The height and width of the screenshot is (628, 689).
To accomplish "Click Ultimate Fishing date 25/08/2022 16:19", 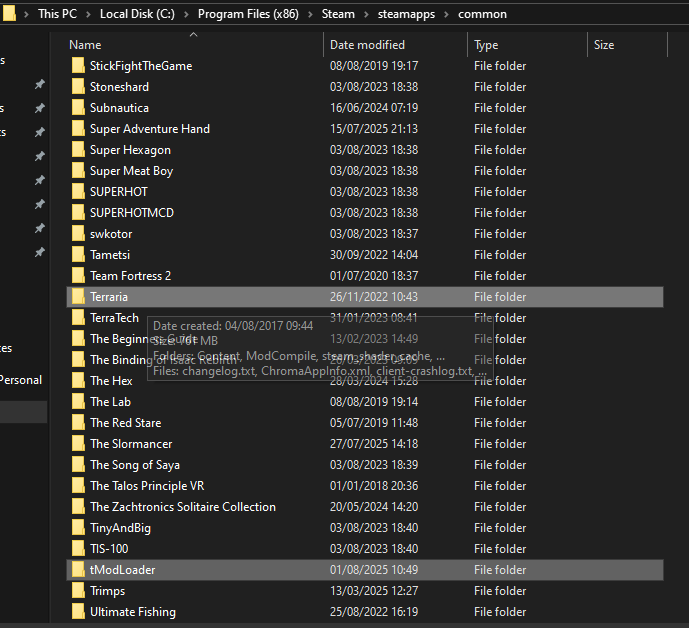I will point(374,612).
